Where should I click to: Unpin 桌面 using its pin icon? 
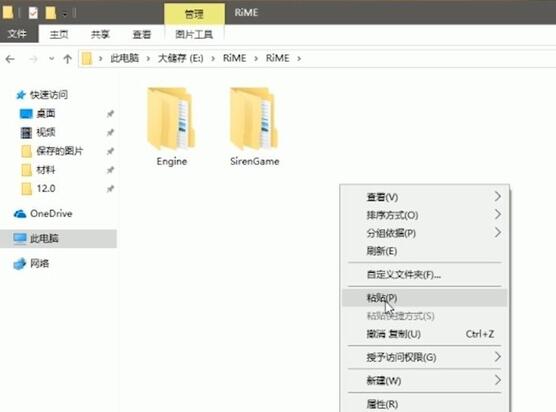point(110,114)
